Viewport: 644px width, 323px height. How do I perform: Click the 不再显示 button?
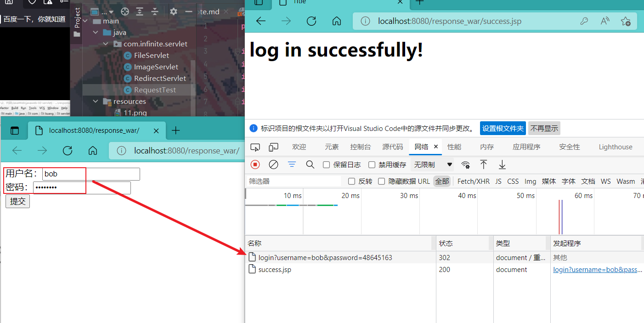click(x=544, y=129)
